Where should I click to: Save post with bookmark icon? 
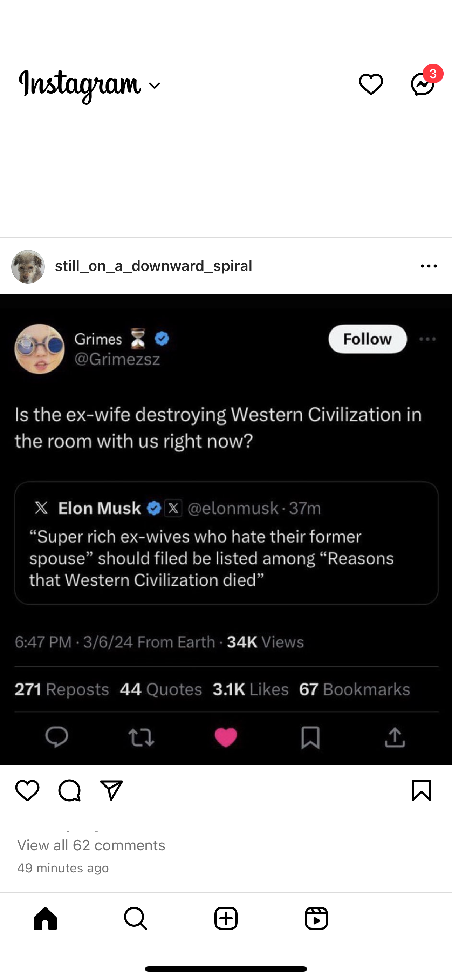click(421, 790)
